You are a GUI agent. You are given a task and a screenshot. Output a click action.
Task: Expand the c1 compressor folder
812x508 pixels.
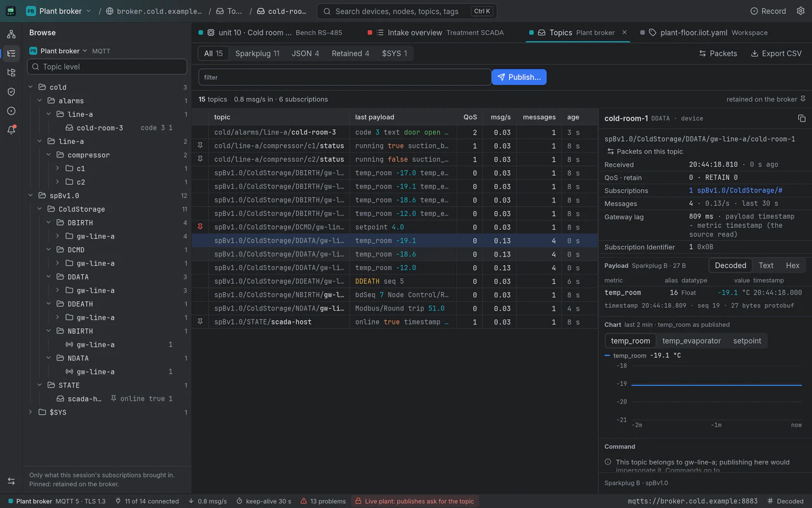tap(57, 168)
